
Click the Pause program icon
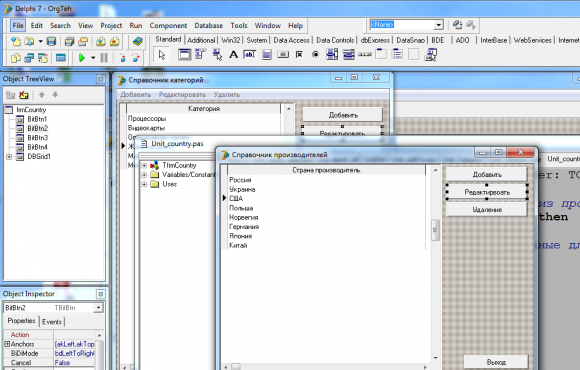tap(104, 58)
